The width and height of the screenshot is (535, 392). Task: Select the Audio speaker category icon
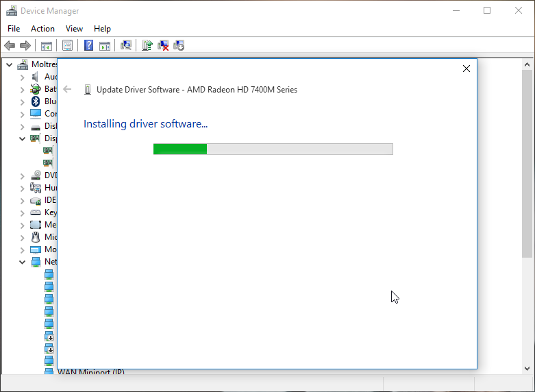[x=36, y=77]
